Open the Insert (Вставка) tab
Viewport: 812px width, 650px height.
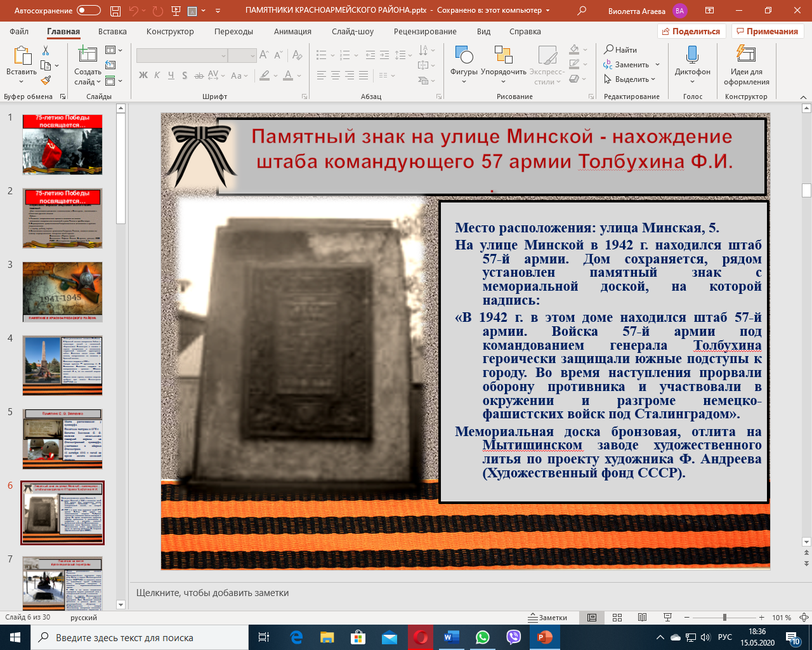click(x=112, y=32)
